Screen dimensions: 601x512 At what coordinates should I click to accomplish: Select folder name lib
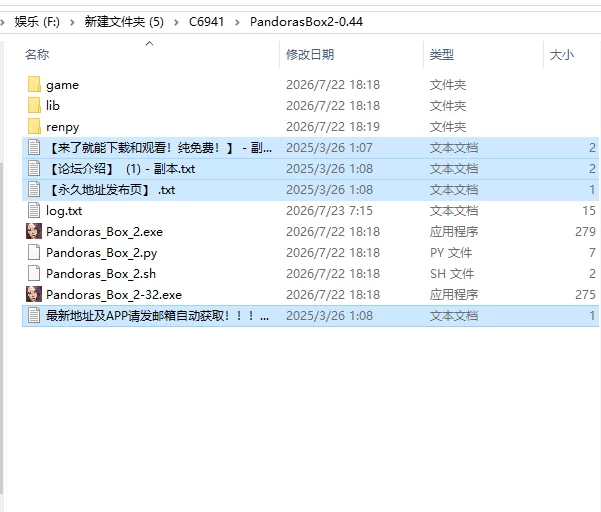tap(53, 105)
